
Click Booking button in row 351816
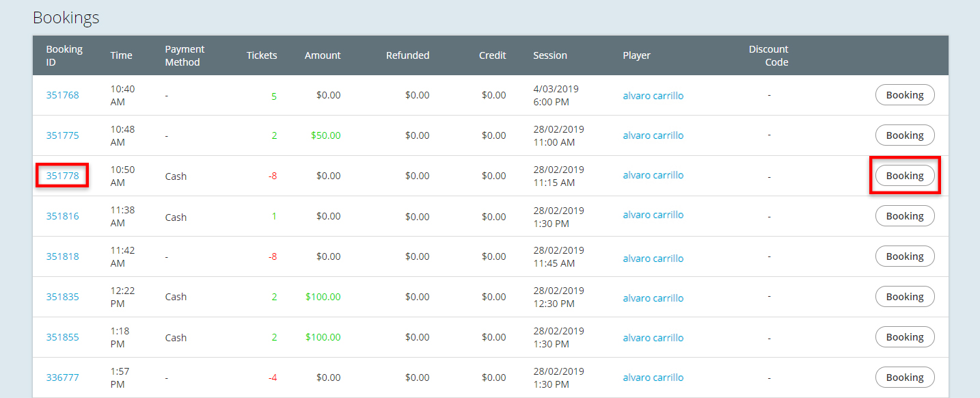[905, 216]
